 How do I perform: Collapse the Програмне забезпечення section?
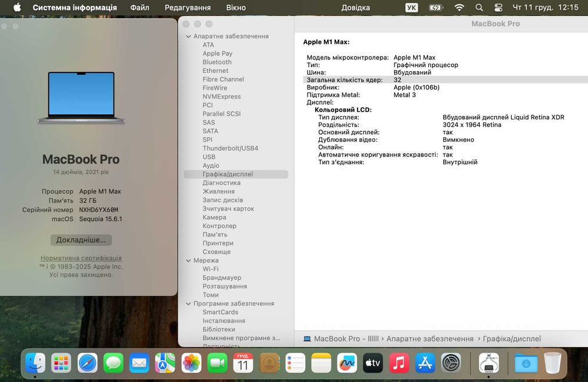pyautogui.click(x=188, y=304)
